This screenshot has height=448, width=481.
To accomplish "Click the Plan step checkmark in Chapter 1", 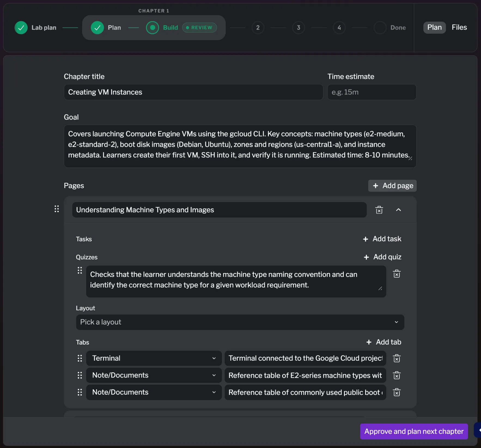I will click(97, 27).
